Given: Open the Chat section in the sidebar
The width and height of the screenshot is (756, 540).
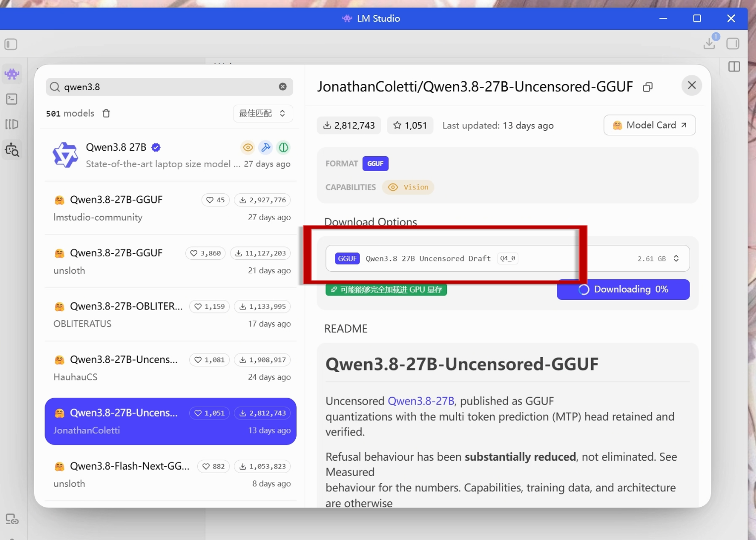Looking at the screenshot, I should pyautogui.click(x=12, y=74).
